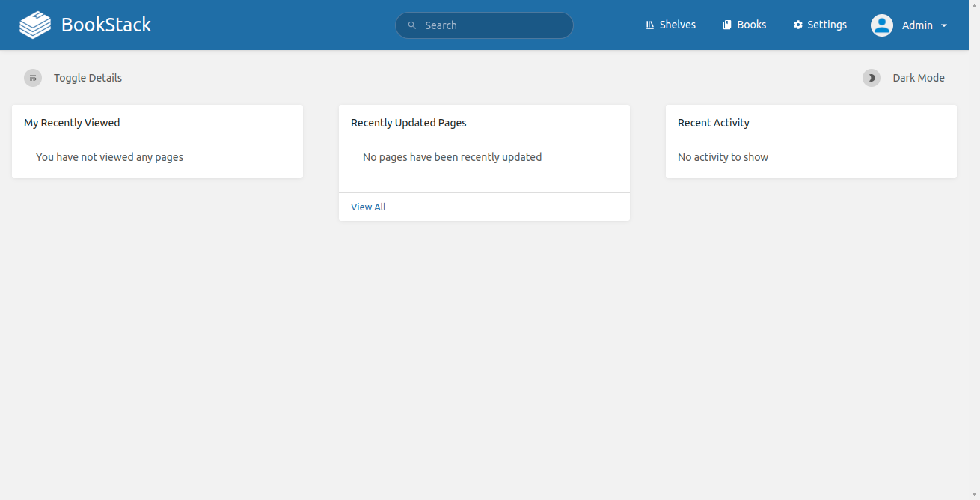Toggle Details using its text label

[x=88, y=78]
